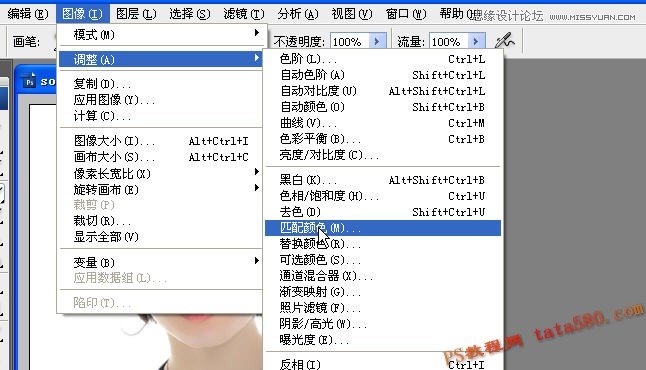This screenshot has width=646, height=370.
Task: Open the 图层(L) menu
Action: tap(136, 14)
